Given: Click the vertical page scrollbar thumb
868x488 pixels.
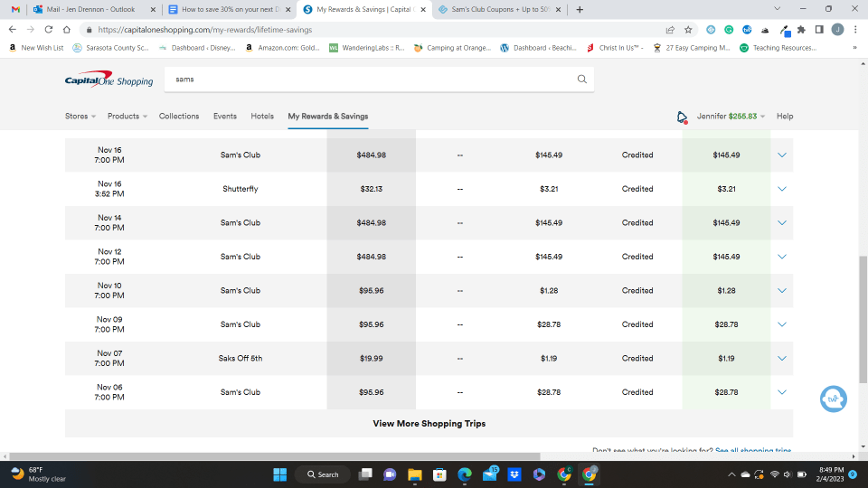Looking at the screenshot, I should [863, 319].
